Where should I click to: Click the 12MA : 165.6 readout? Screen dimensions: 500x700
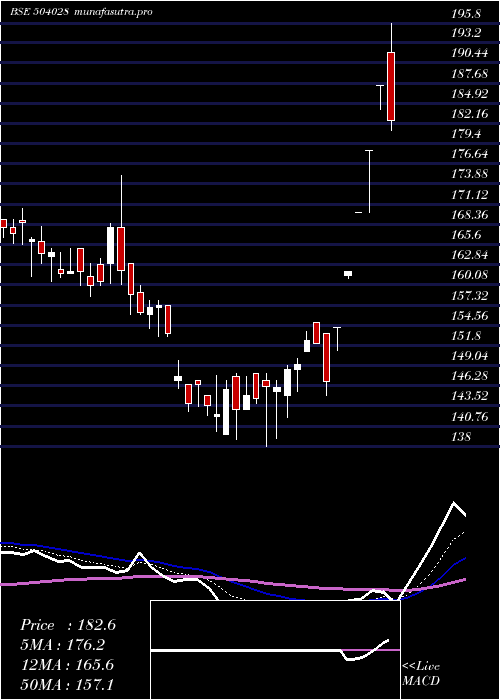[x=67, y=665]
